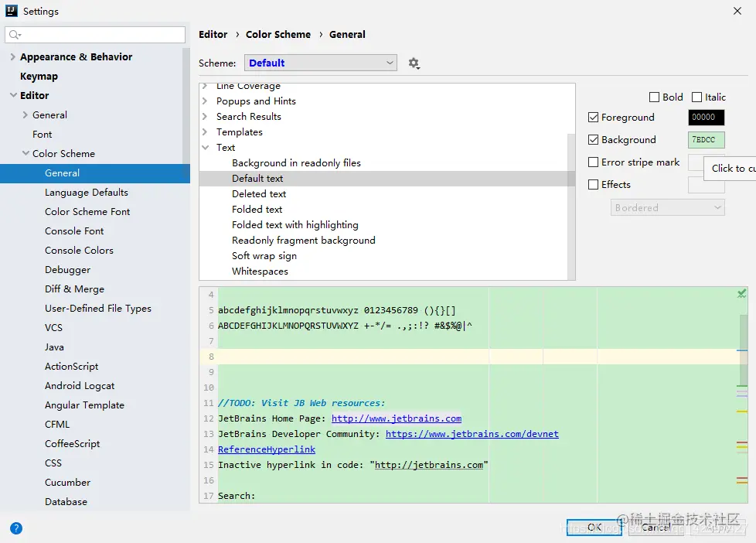Click Color Scheme breadcrumb
The height and width of the screenshot is (543, 756).
pos(278,34)
